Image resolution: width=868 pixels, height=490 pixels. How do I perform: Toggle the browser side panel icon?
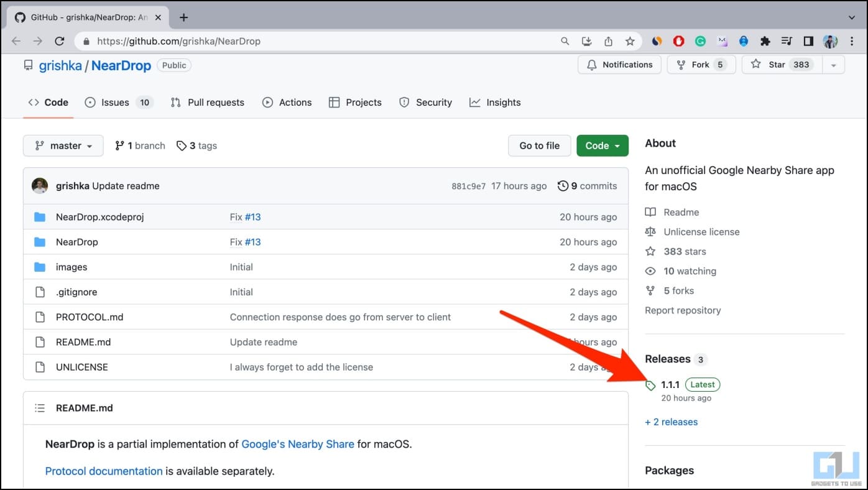[x=808, y=41]
